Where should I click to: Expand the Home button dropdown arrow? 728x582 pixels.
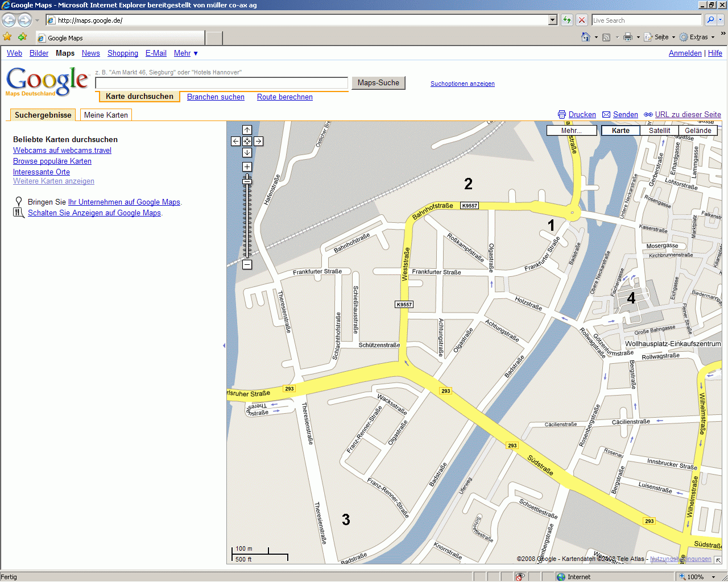pos(596,37)
